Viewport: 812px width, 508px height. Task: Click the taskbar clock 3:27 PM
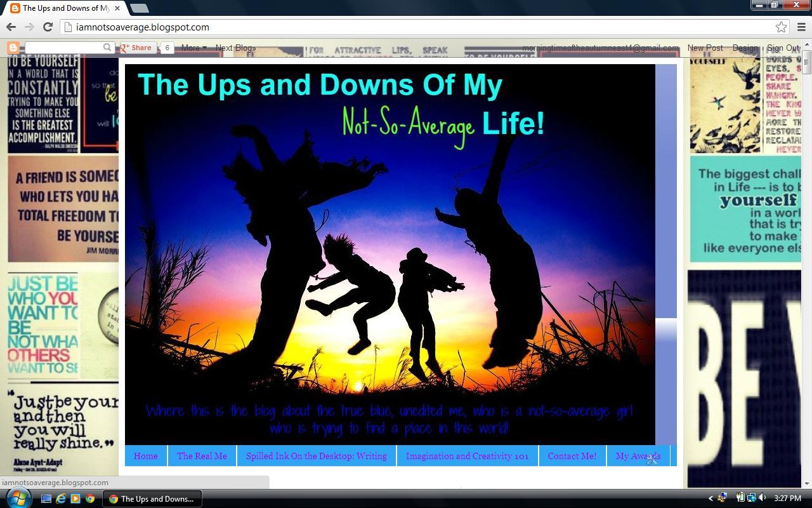(x=787, y=498)
